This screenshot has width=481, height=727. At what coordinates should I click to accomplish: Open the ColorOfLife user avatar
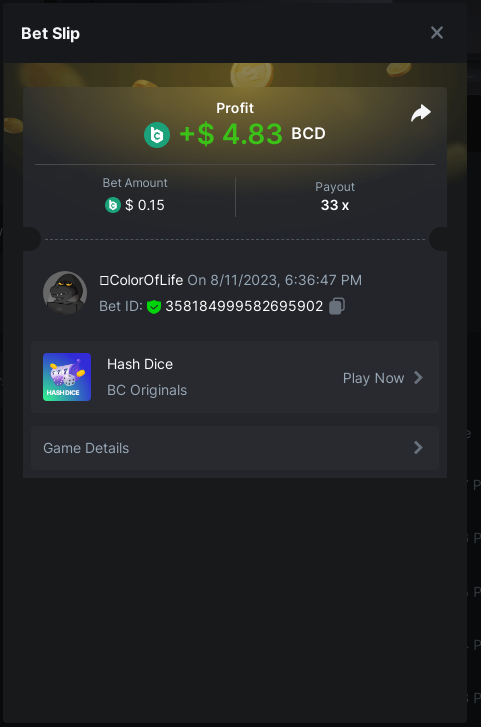click(x=65, y=293)
